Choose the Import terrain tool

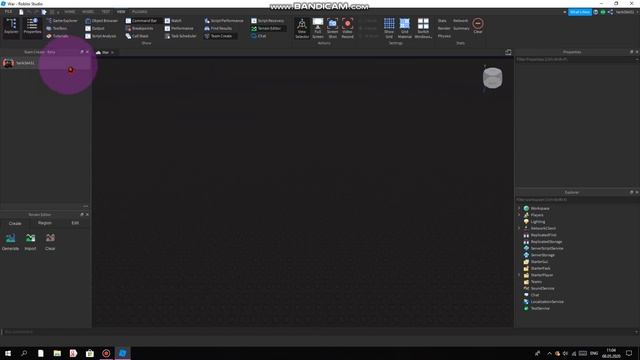click(31, 242)
